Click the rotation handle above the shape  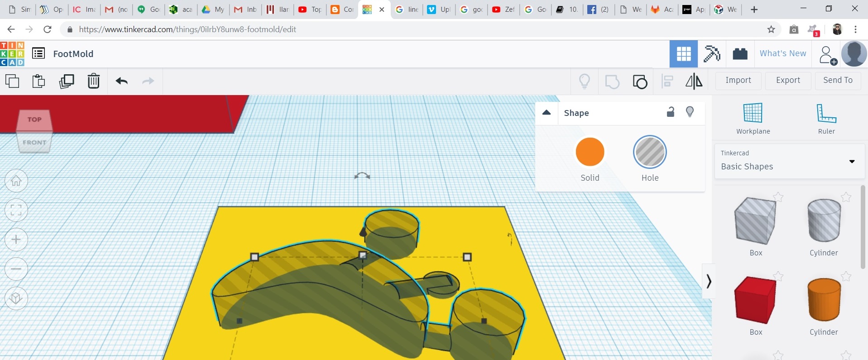click(362, 176)
